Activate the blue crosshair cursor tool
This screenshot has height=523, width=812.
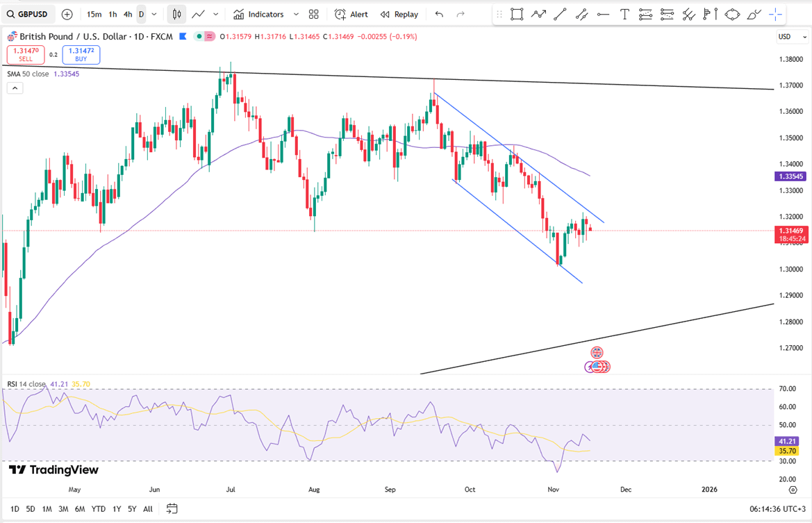coord(775,14)
